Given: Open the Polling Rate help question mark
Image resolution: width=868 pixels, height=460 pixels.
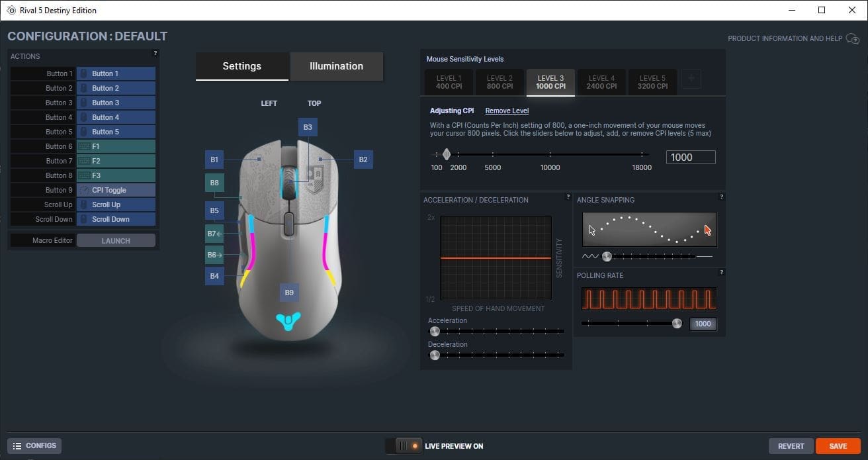Looking at the screenshot, I should (721, 272).
